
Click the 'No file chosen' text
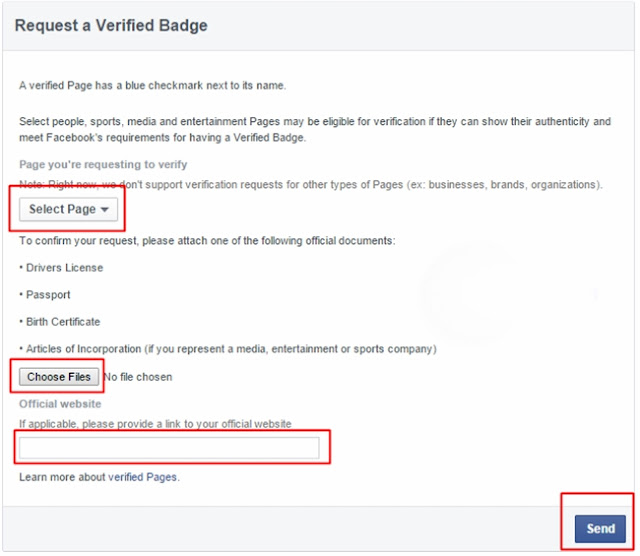138,377
